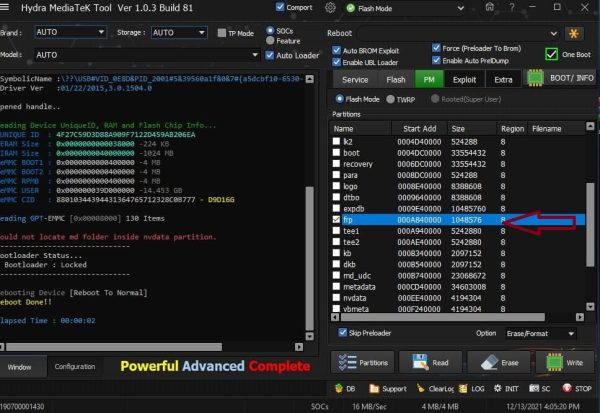Open the Support folder icon

(374, 389)
